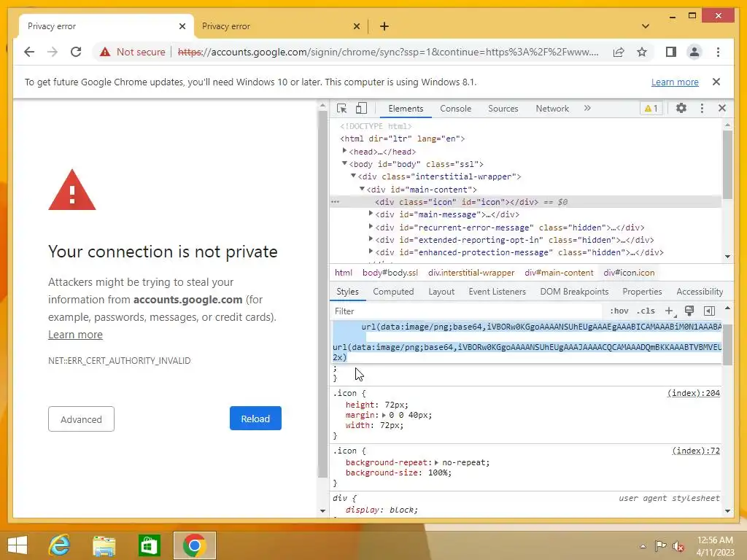The height and width of the screenshot is (560, 747).
Task: Open the Chrome side panel icon
Action: [671, 52]
